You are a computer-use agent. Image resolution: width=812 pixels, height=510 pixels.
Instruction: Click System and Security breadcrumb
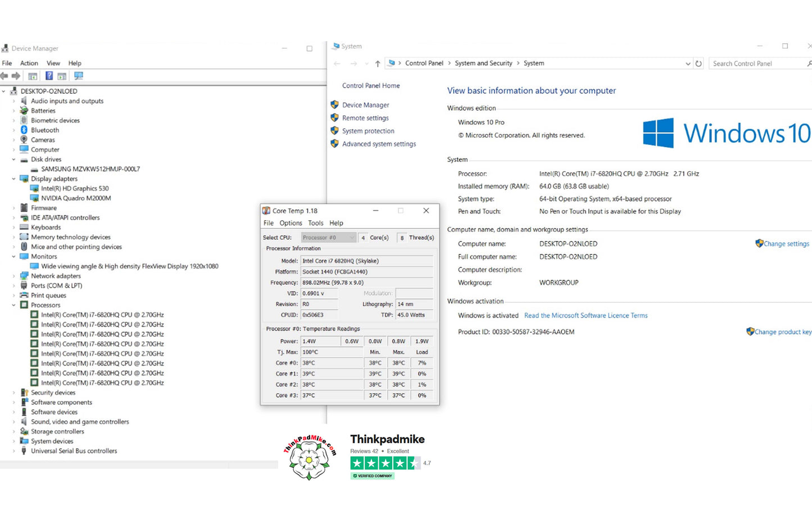coord(484,63)
